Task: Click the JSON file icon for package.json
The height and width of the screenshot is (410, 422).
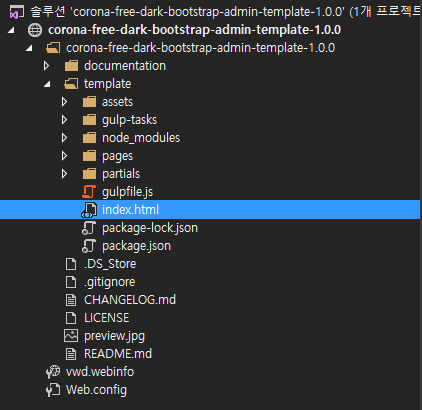Action: pos(89,246)
